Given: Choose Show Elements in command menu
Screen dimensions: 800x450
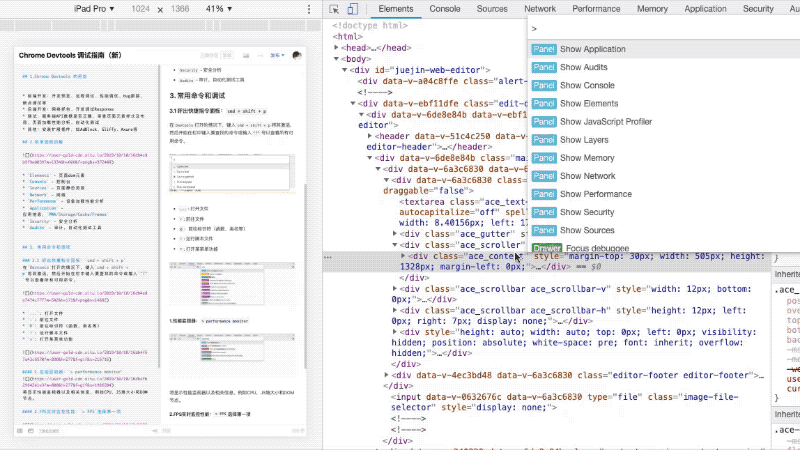Looking at the screenshot, I should (x=664, y=104).
